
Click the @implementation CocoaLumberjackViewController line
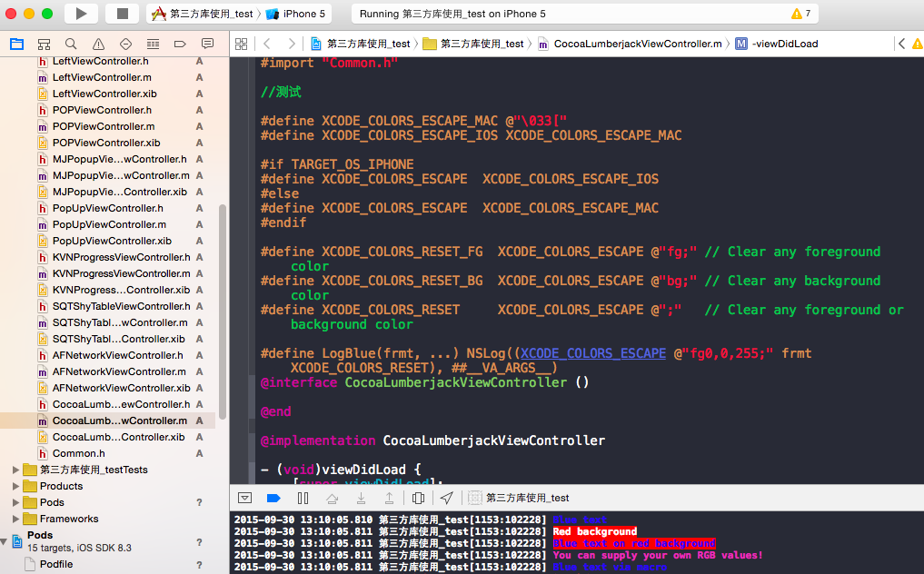432,440
